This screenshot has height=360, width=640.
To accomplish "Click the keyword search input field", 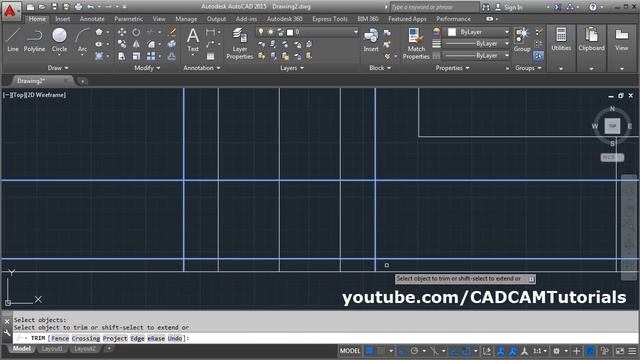I will [434, 7].
